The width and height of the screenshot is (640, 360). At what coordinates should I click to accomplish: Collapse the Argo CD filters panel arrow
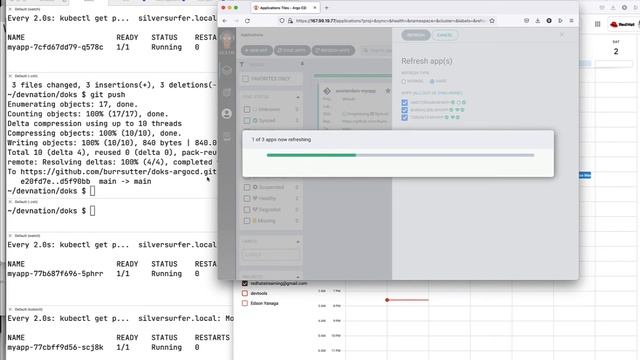coord(302,64)
